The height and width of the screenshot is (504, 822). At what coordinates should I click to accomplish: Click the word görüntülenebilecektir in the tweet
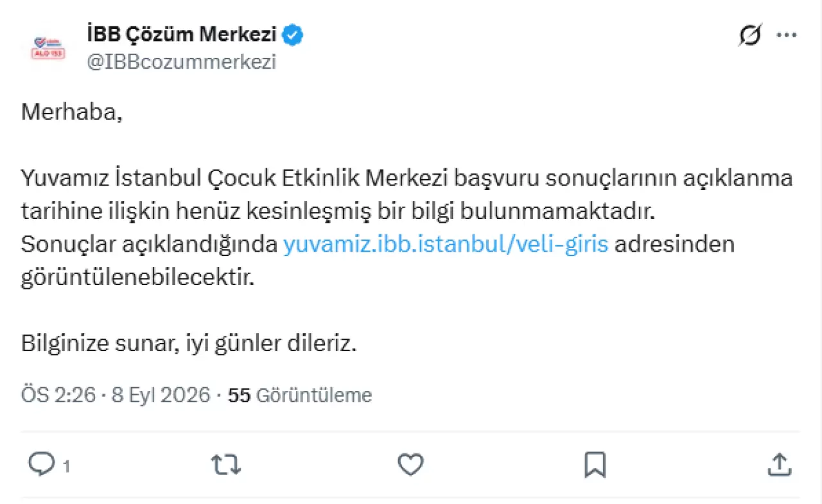pyautogui.click(x=138, y=278)
